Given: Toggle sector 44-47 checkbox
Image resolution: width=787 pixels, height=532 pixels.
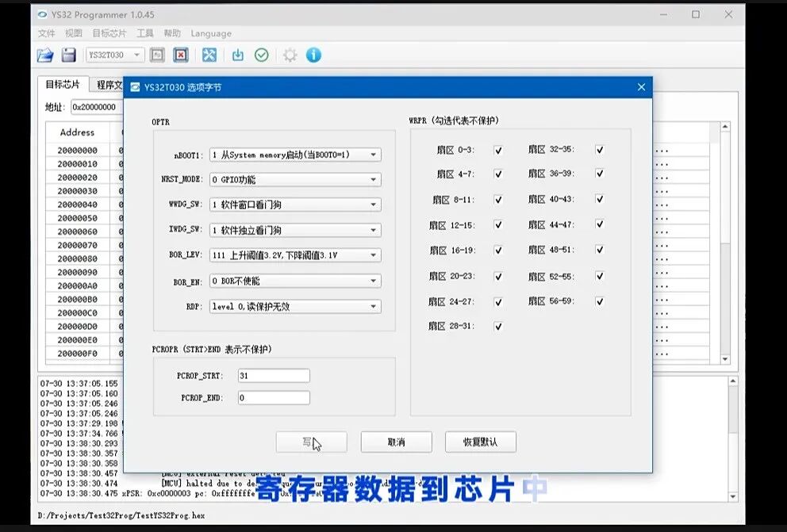Looking at the screenshot, I should tap(599, 224).
